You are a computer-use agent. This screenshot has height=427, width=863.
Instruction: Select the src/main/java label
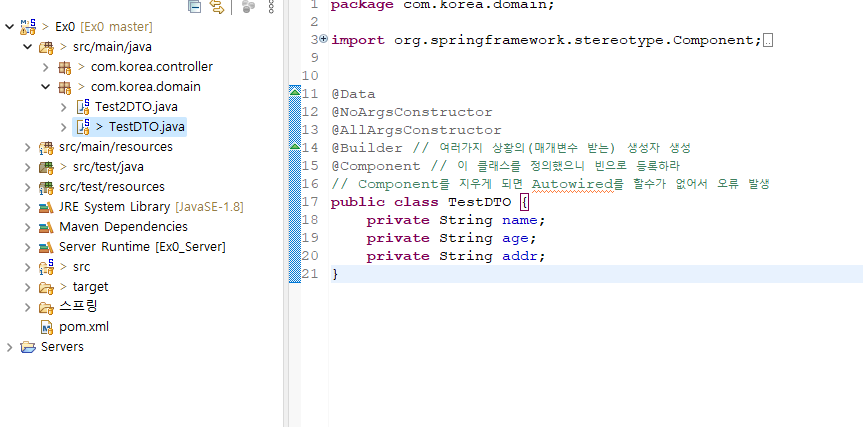coord(112,47)
